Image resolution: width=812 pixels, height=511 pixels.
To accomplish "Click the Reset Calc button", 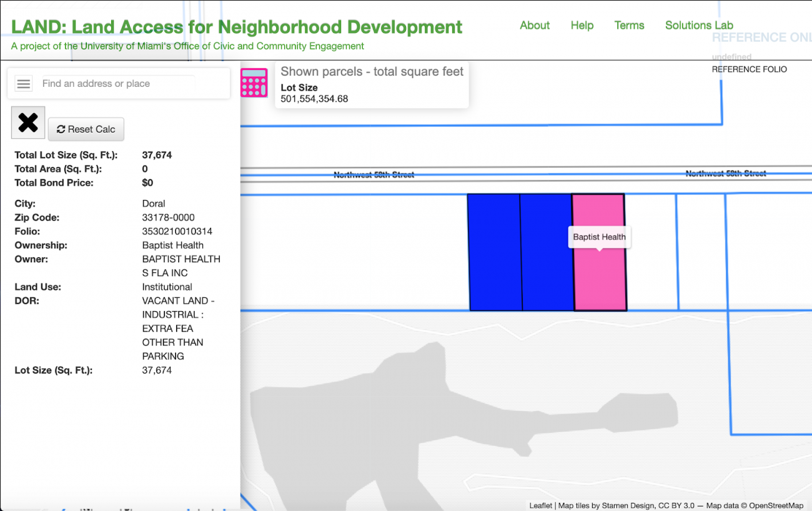I will point(86,129).
